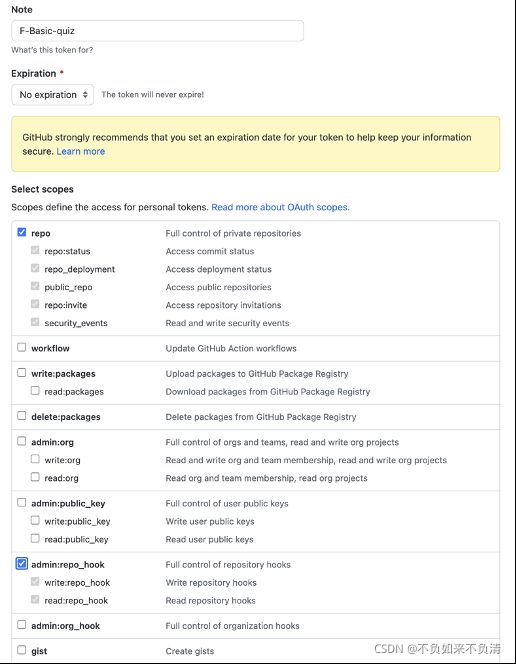This screenshot has width=516, height=664.
Task: Click the Note input field
Action: (x=157, y=31)
